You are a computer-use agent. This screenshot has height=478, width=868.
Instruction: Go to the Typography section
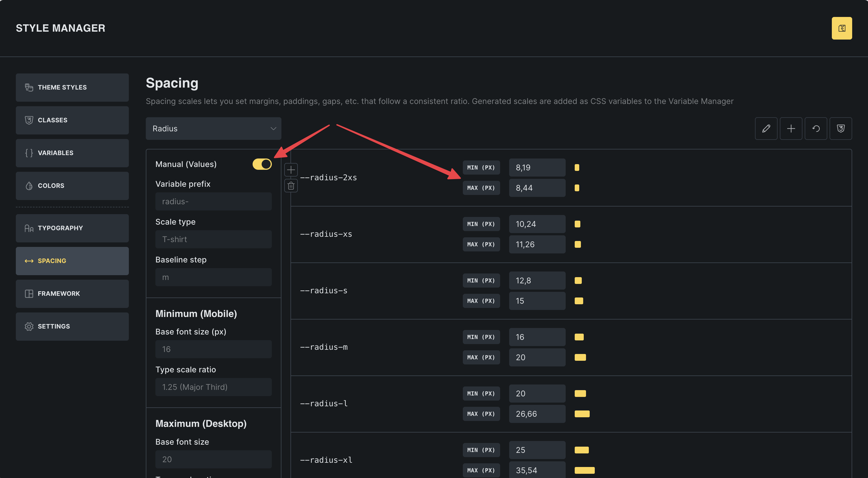(72, 228)
